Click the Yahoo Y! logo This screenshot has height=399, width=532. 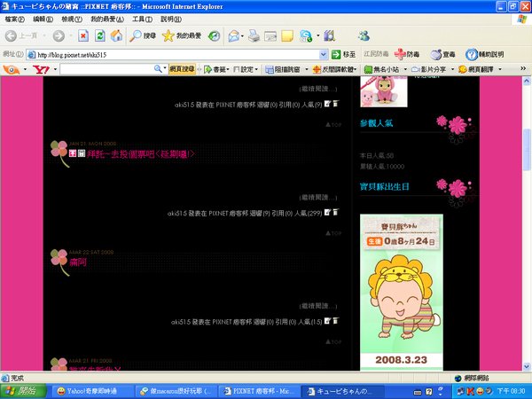(41, 69)
